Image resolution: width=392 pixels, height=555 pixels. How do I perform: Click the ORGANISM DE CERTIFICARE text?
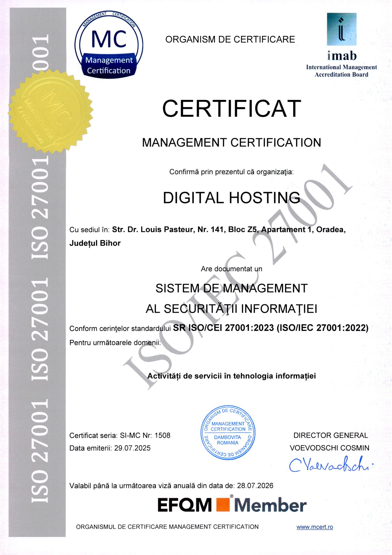[x=230, y=39]
